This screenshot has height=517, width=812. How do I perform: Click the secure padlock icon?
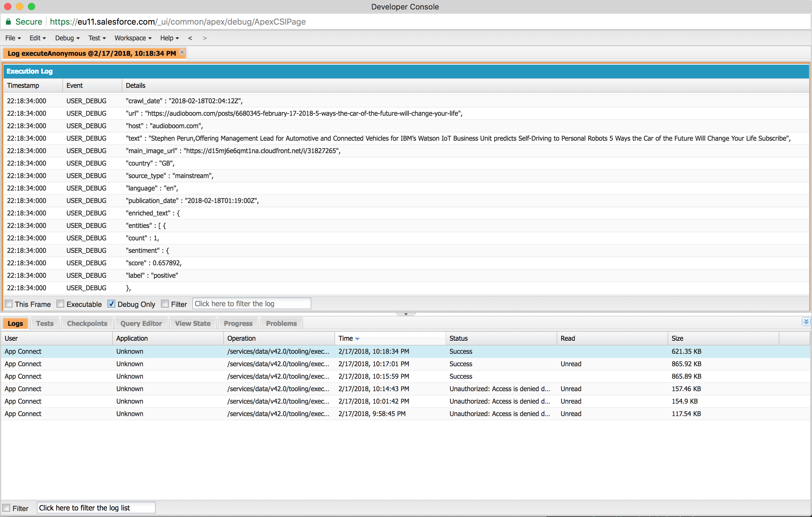click(8, 22)
